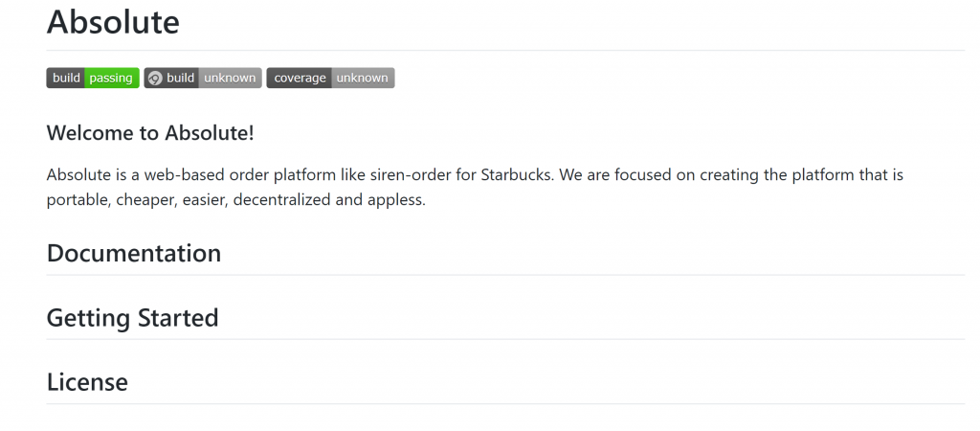980x431 pixels.
Task: Click the Documentation section heading
Action: [x=134, y=254]
